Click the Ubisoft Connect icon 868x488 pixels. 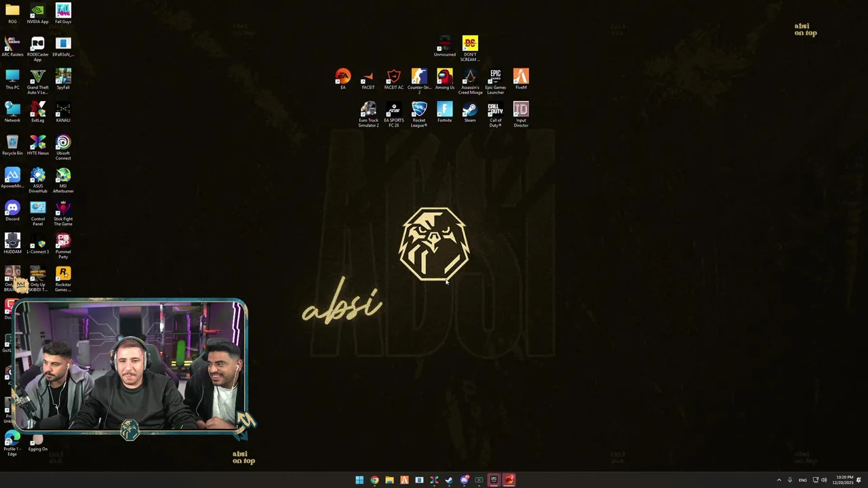63,147
